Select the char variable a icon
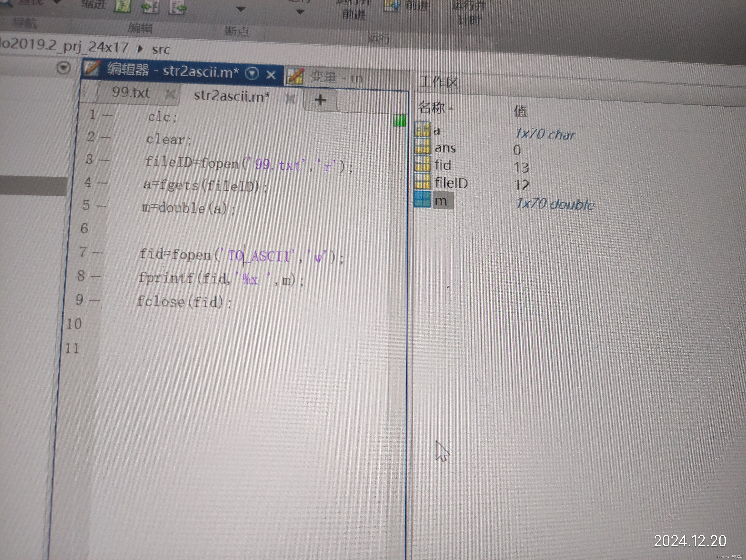The width and height of the screenshot is (746, 560). point(422,130)
